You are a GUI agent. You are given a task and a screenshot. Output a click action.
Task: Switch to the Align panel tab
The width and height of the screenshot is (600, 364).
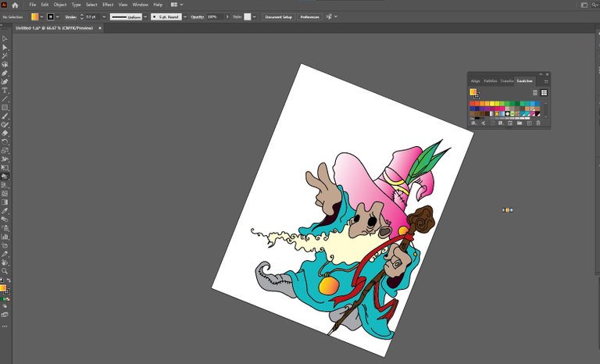(475, 81)
